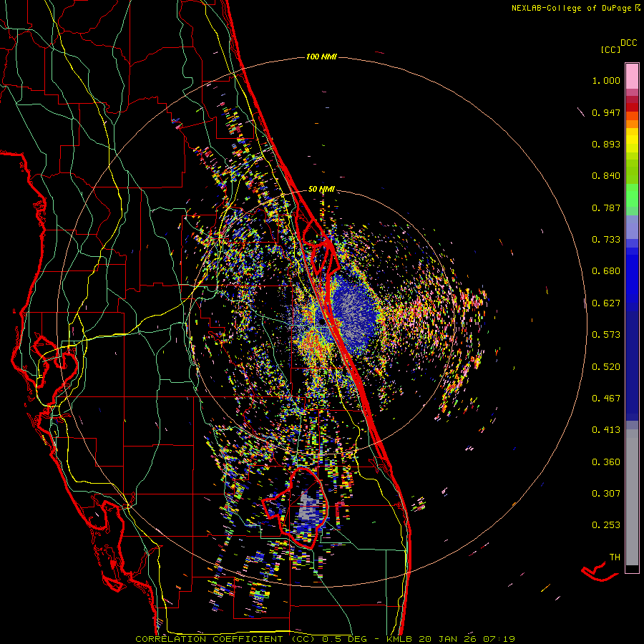Screen dimensions: 644x644
Task: Click the KMLB station identifier
Action: [400, 639]
